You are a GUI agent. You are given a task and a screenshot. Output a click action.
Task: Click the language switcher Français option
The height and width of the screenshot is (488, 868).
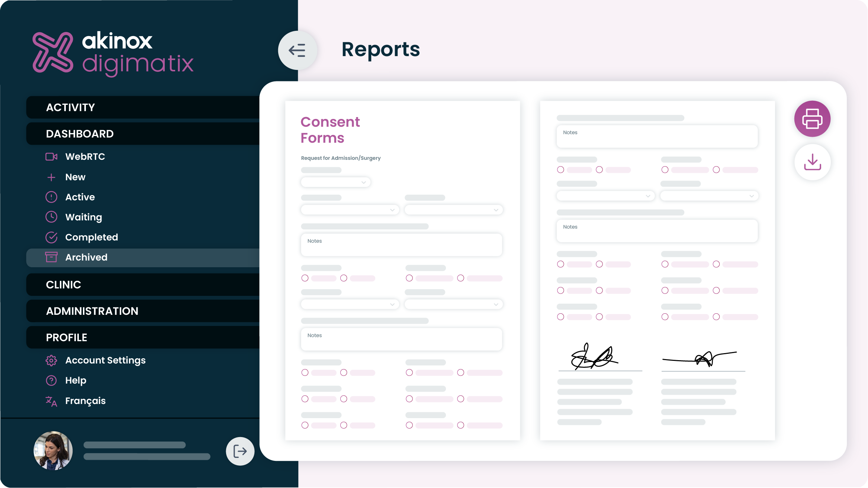click(x=85, y=400)
